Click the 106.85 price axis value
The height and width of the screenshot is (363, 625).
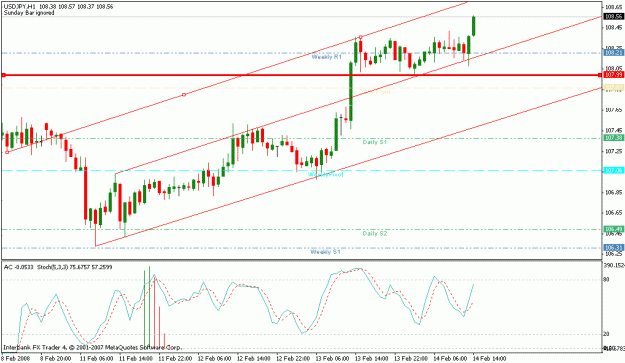point(614,192)
